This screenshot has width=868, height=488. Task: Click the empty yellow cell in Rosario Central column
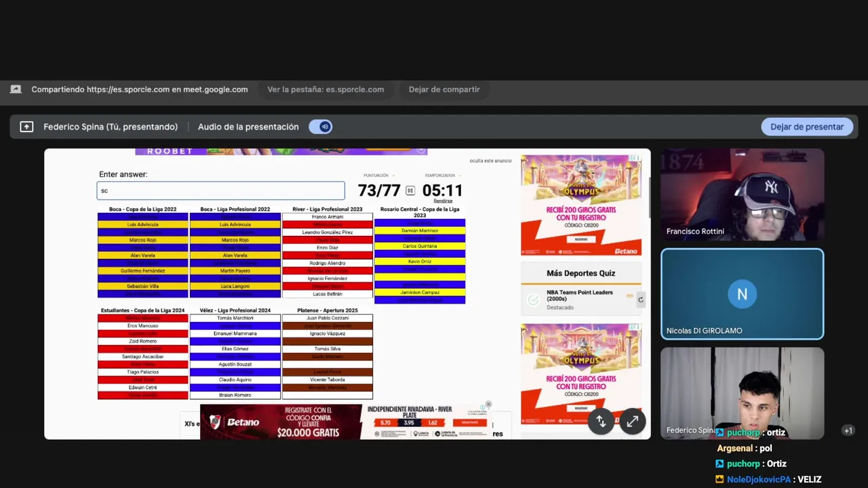(420, 277)
